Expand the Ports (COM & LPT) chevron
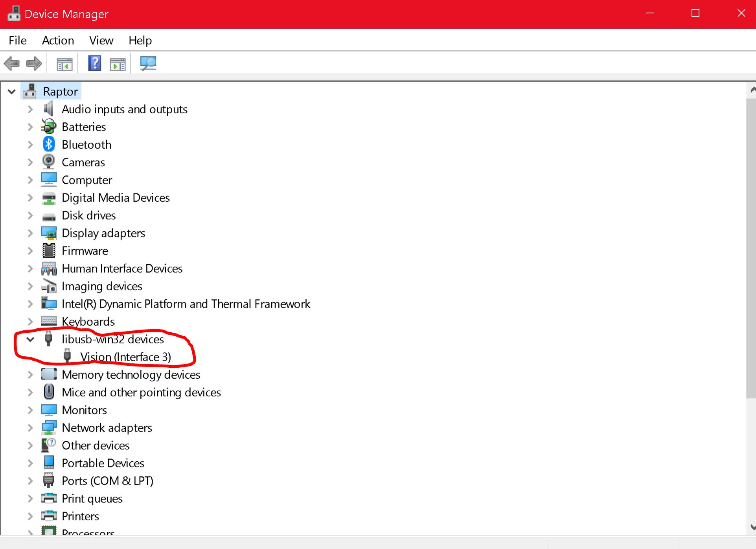 tap(30, 481)
